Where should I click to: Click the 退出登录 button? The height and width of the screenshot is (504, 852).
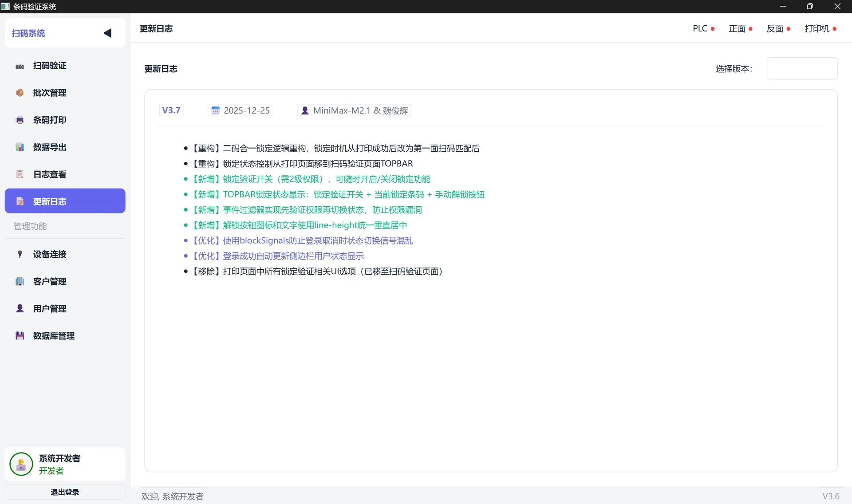pyautogui.click(x=65, y=492)
